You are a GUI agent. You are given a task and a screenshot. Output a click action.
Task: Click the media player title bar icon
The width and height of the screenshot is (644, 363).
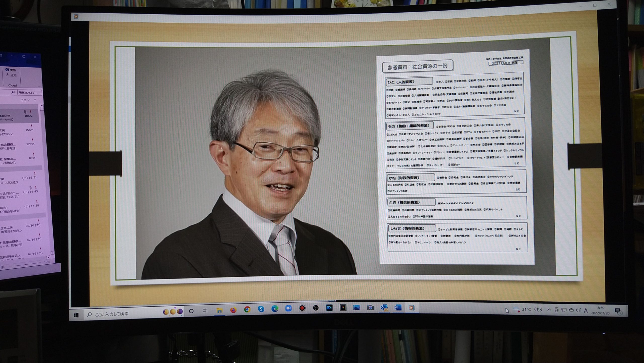click(76, 17)
